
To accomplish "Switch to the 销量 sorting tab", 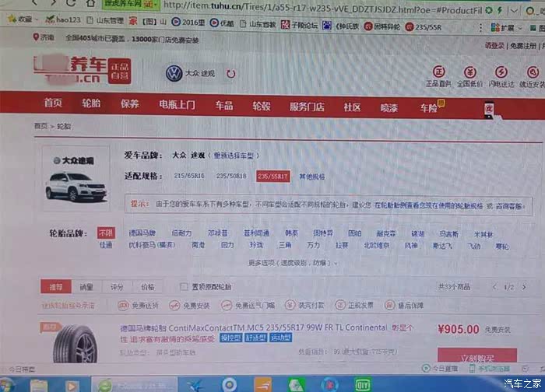I will 86,287.
